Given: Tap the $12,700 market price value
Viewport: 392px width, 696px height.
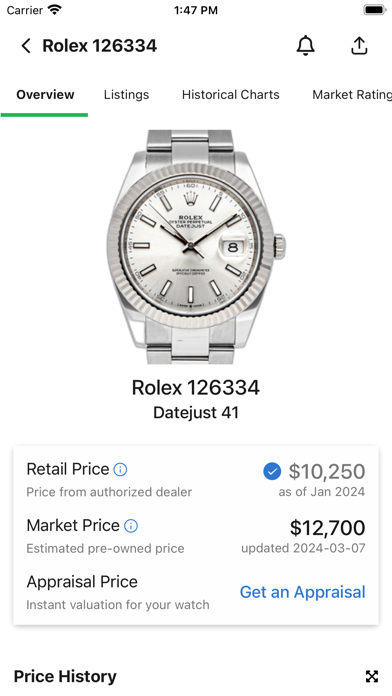Looking at the screenshot, I should point(328,528).
